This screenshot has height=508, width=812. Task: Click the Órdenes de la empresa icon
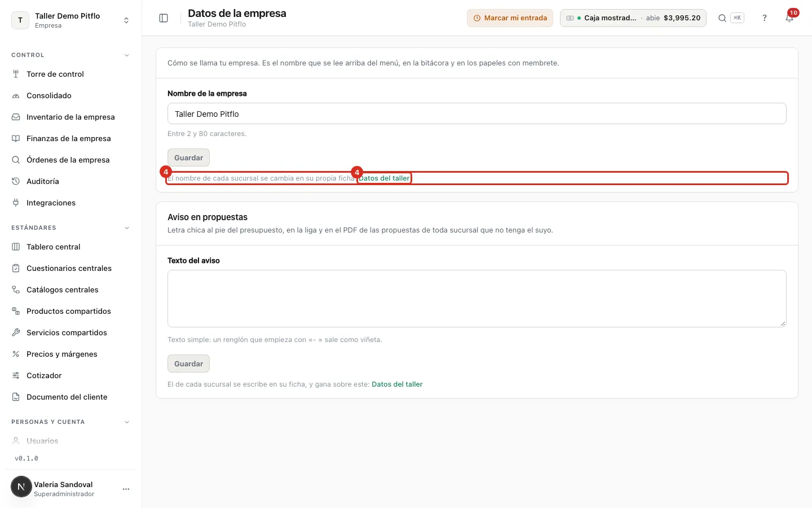(x=16, y=160)
